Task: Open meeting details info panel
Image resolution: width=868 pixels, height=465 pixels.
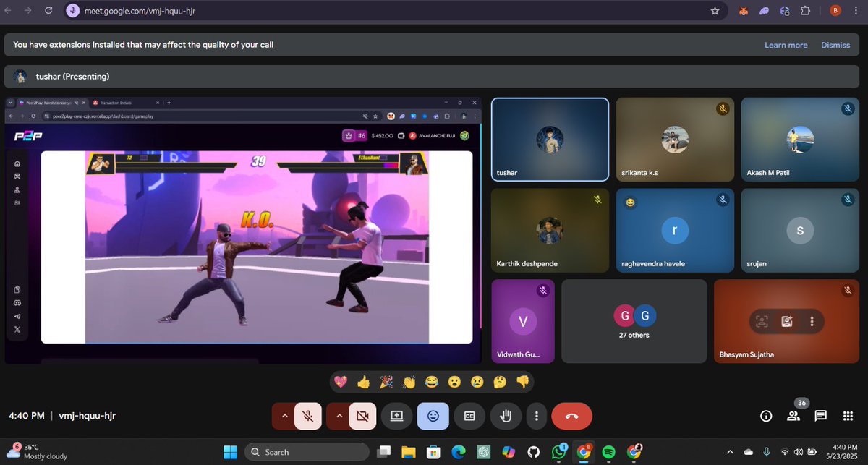Action: tap(766, 416)
